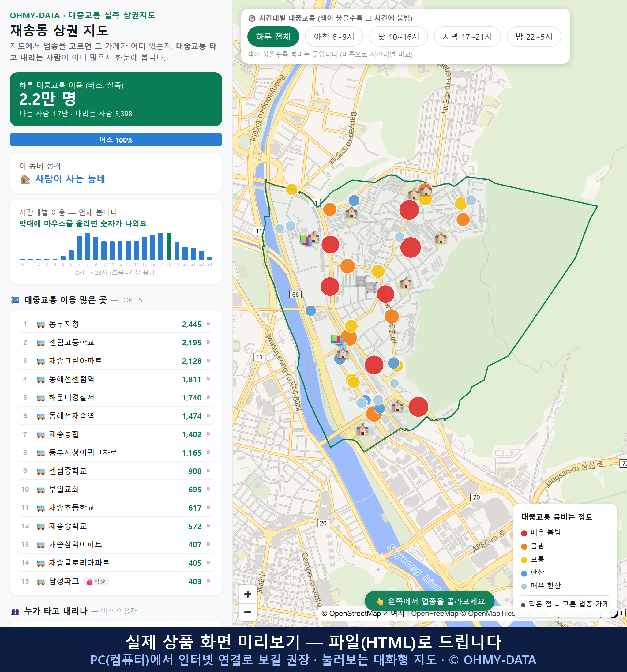This screenshot has height=672, width=627.
Task: Select the 하루 전체 time filter
Action: [273, 36]
